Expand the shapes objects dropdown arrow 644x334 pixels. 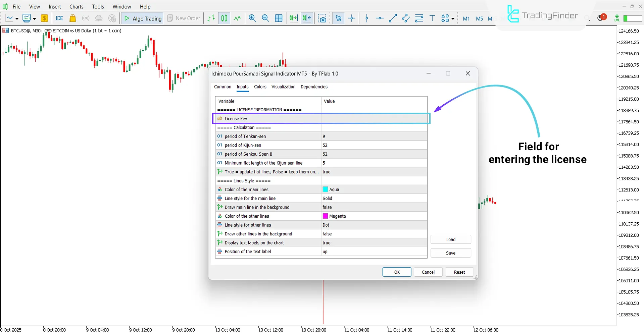(x=453, y=19)
